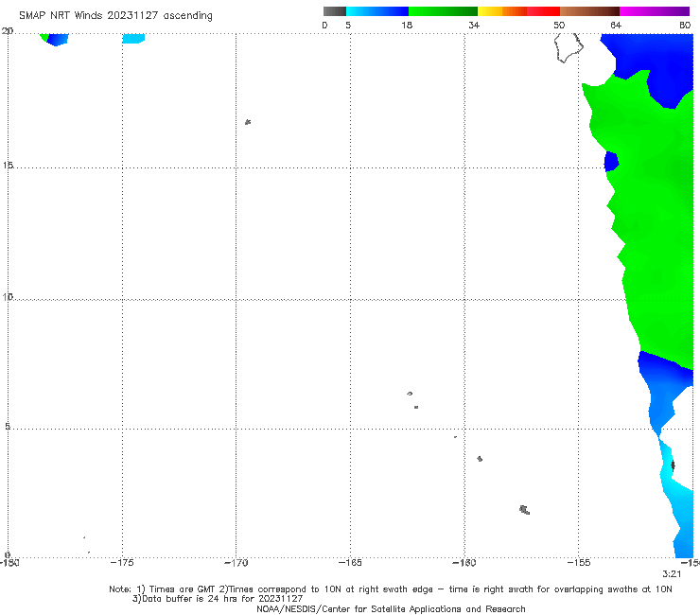Click the Hawaii island outline on the map
Viewport: 700px width, 615px height.
(x=569, y=48)
